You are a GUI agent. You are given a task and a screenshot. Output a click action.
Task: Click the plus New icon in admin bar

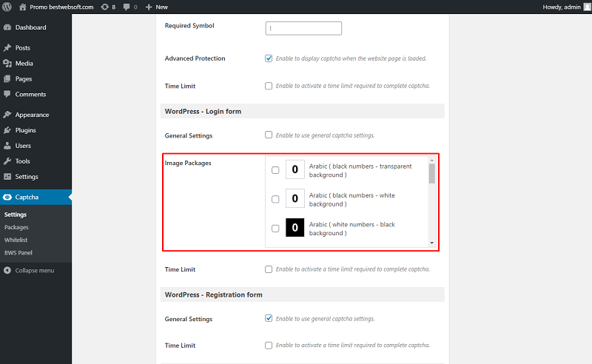(149, 7)
